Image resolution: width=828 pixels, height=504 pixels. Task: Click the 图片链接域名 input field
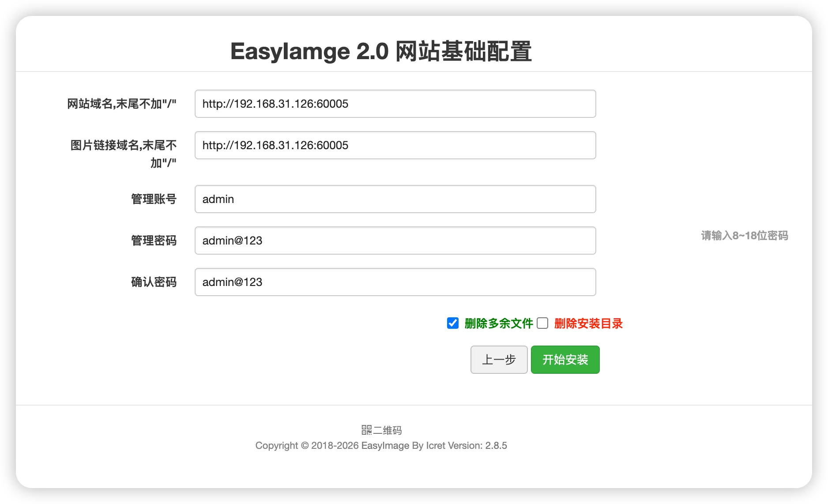tap(395, 145)
